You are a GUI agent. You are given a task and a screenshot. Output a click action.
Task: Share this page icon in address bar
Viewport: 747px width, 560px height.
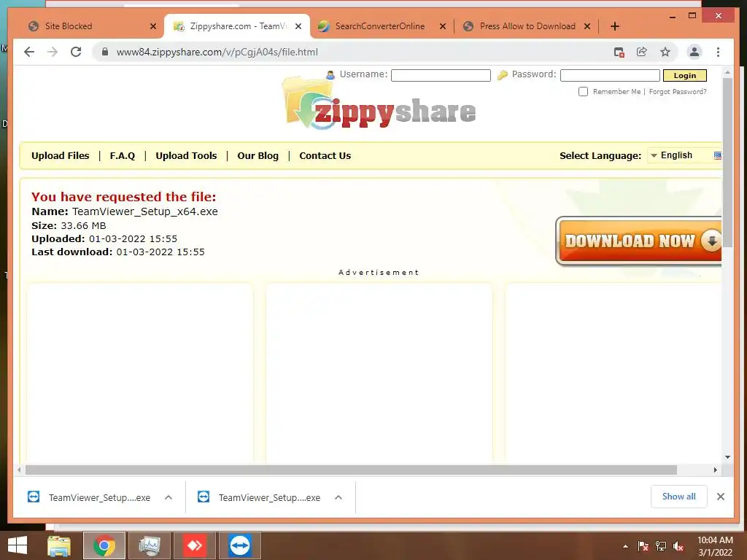click(x=642, y=52)
